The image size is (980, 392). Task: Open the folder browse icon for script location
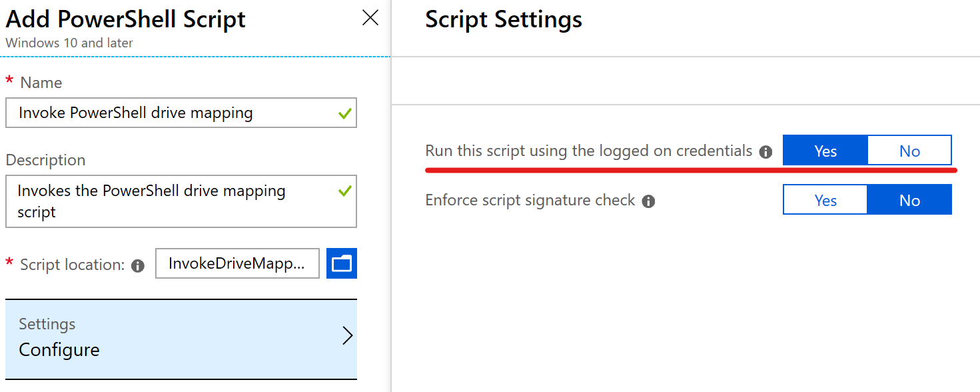tap(342, 263)
